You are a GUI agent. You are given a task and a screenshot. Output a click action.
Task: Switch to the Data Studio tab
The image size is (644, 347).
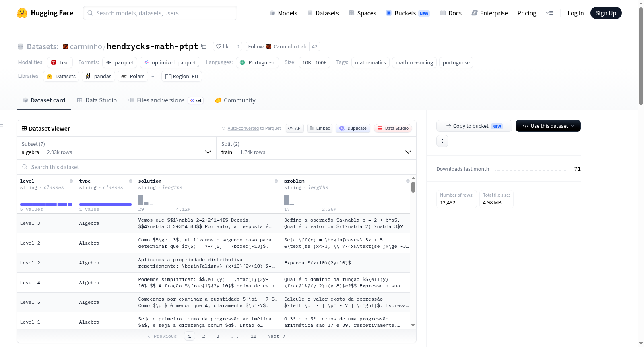tap(97, 100)
